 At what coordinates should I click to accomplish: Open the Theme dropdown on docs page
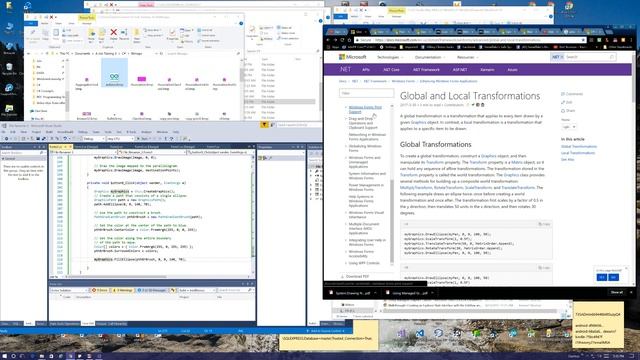(569, 127)
